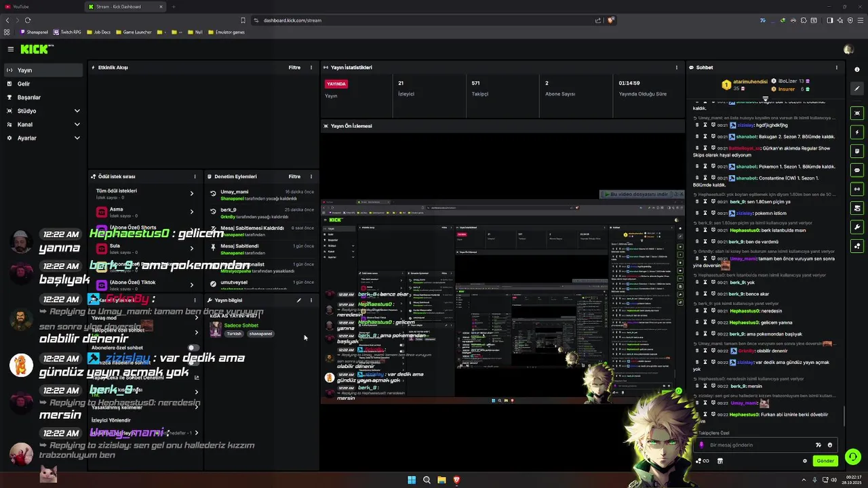
Task: Reload the page in the browser
Action: (x=28, y=20)
